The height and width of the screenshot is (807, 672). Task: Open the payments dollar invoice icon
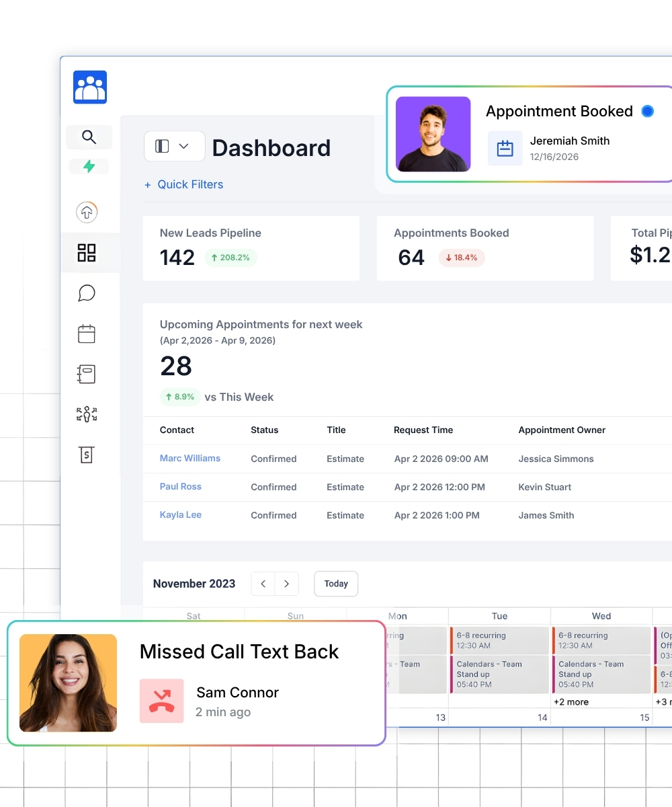click(x=87, y=455)
